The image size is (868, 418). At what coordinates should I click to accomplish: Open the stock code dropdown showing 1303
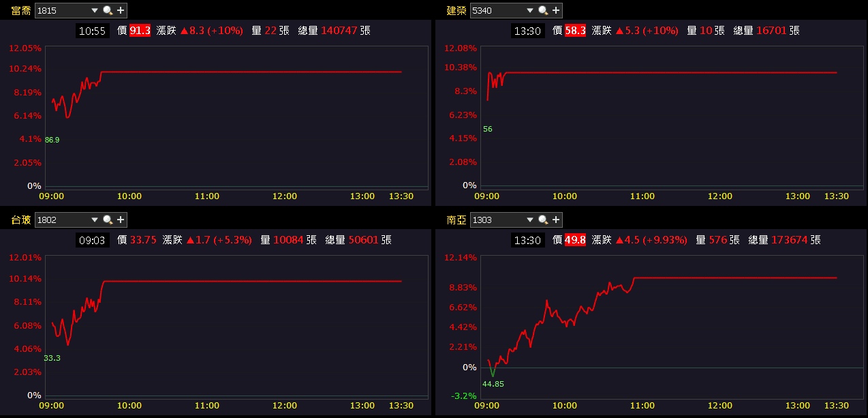pyautogui.click(x=530, y=220)
